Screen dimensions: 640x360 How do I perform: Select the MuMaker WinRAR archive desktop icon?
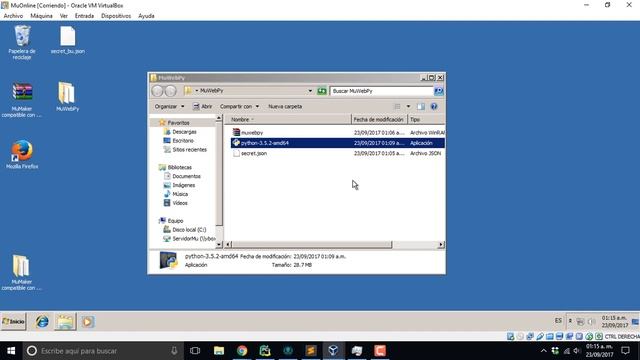point(22,100)
